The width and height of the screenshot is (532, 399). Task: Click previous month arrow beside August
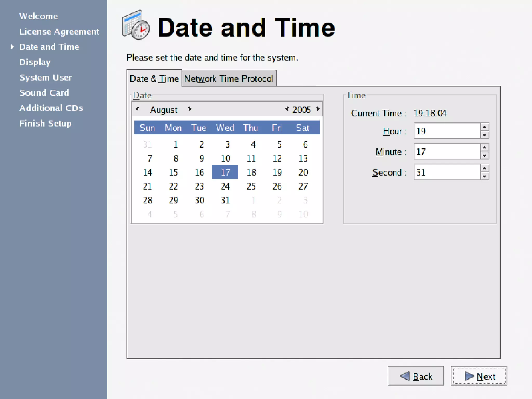[x=137, y=109]
